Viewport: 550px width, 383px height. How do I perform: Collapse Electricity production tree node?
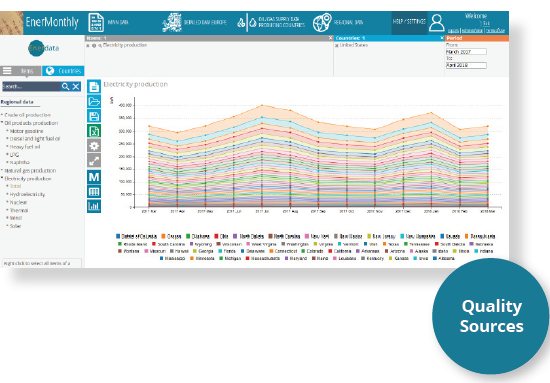pos(27,179)
